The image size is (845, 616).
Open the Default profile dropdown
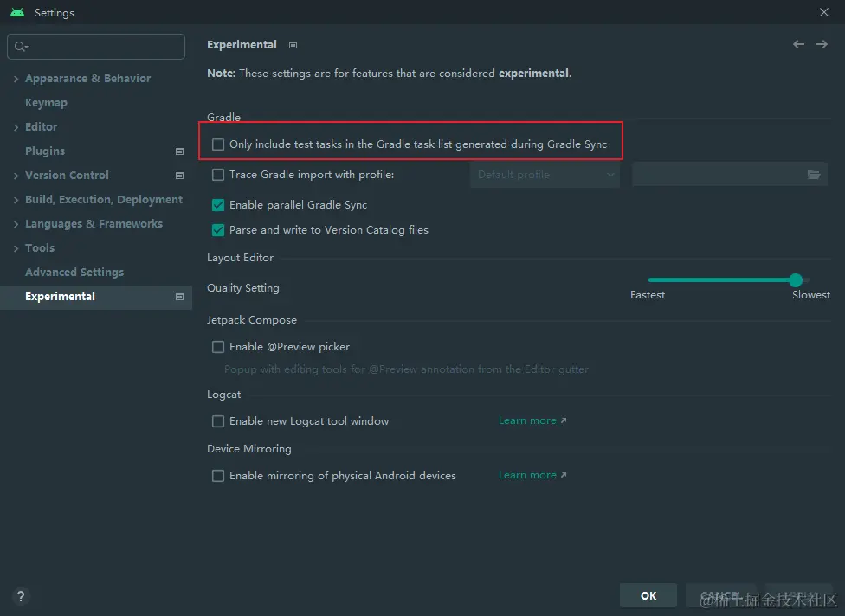(x=545, y=175)
